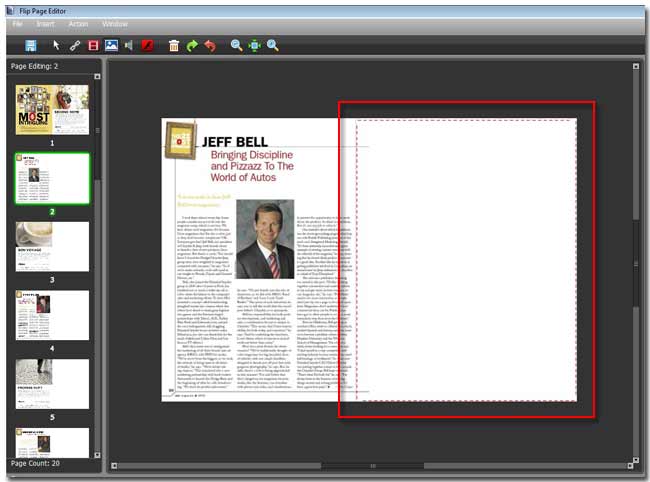The height and width of the screenshot is (482, 650).
Task: Click the red Undo arrow
Action: [x=210, y=45]
